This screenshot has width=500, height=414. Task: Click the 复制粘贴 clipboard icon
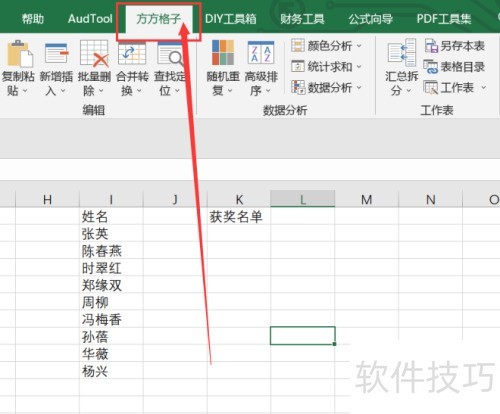point(19,53)
